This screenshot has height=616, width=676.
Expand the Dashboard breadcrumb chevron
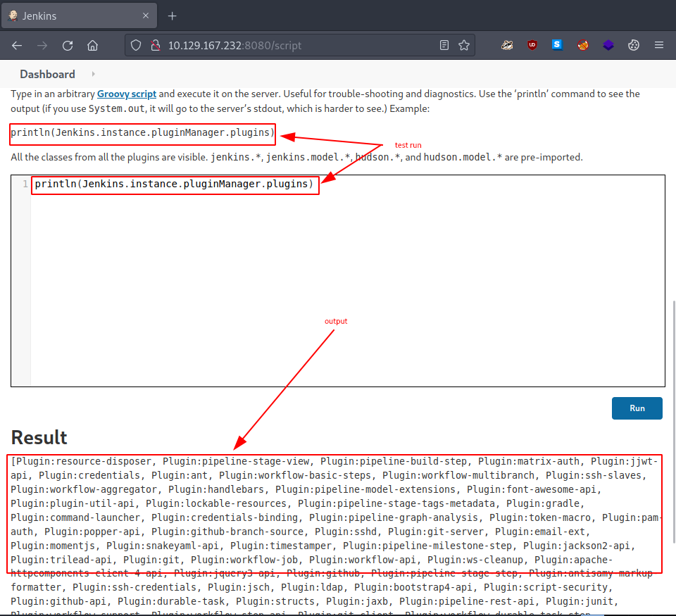[93, 74]
